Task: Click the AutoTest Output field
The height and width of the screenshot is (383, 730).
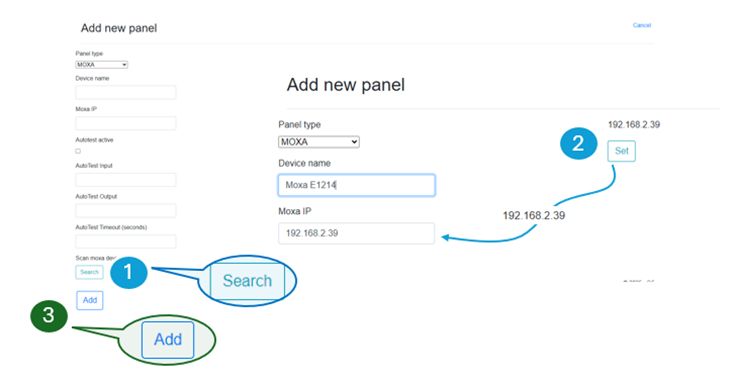Action: click(x=126, y=210)
